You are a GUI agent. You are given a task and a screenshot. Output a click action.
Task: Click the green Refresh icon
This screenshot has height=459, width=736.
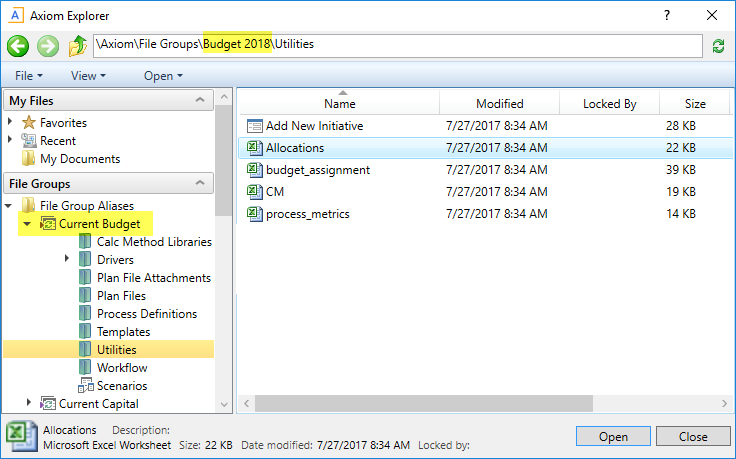(x=718, y=46)
